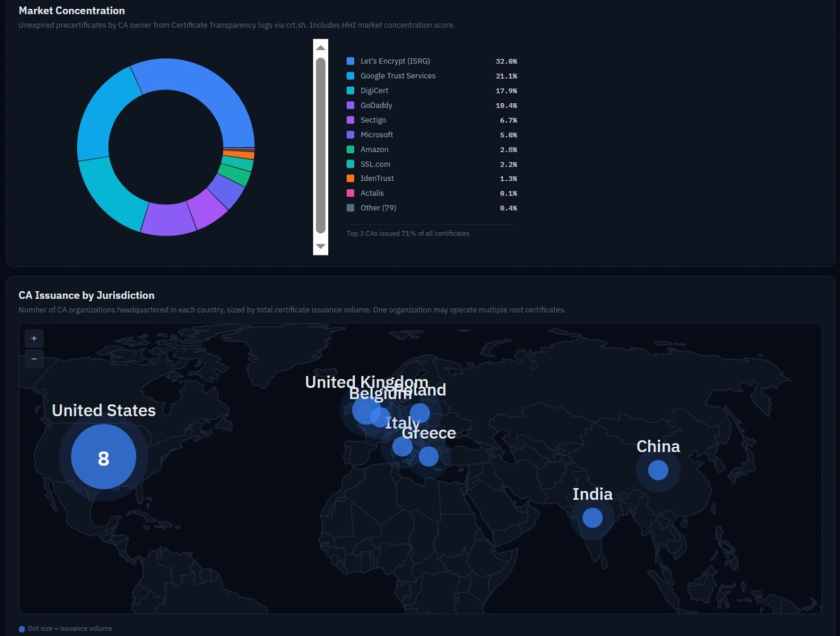Click the Market Concentration heading
The image size is (840, 636).
[72, 11]
